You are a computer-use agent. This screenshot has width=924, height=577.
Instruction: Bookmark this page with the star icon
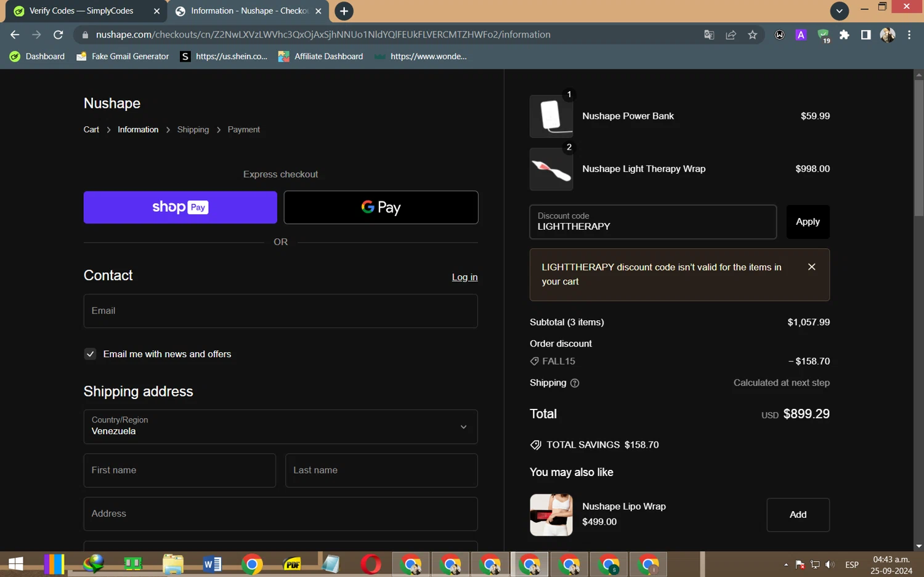(753, 35)
